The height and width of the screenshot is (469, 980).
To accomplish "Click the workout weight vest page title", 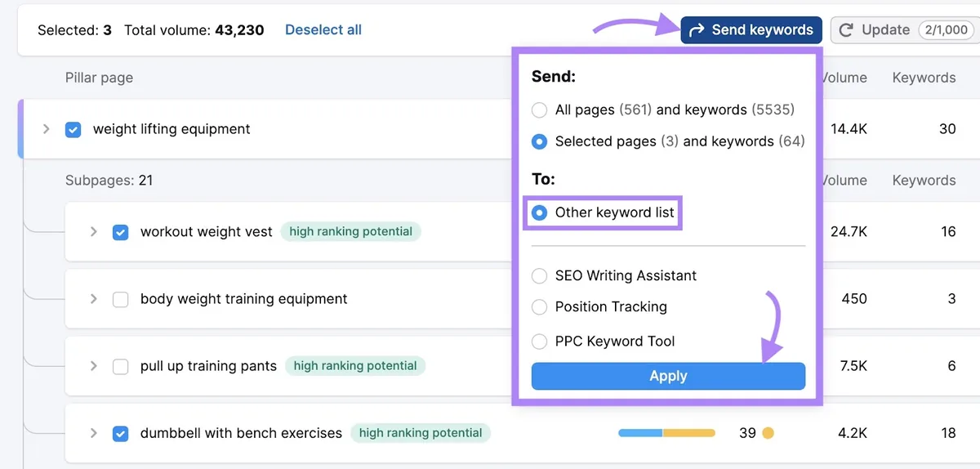I will pos(207,232).
